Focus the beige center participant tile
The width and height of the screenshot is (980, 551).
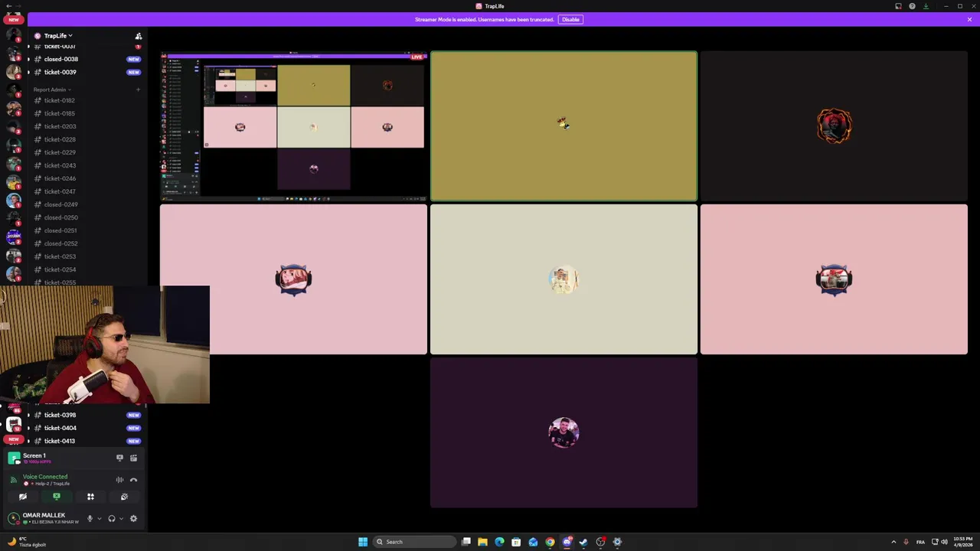(563, 279)
